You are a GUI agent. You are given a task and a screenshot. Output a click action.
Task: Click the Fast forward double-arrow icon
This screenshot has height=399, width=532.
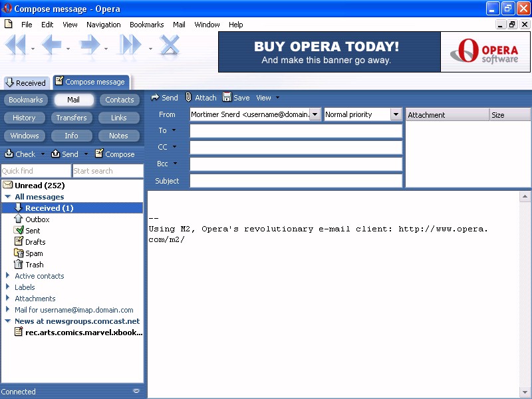130,45
